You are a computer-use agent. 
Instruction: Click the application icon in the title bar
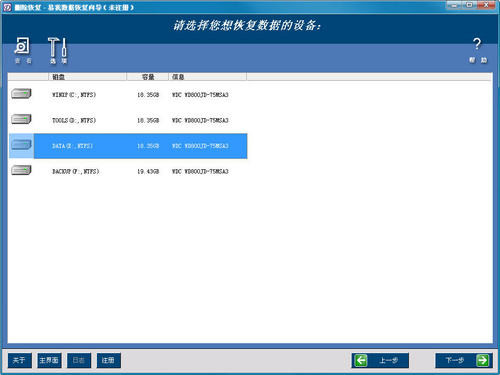(7, 7)
